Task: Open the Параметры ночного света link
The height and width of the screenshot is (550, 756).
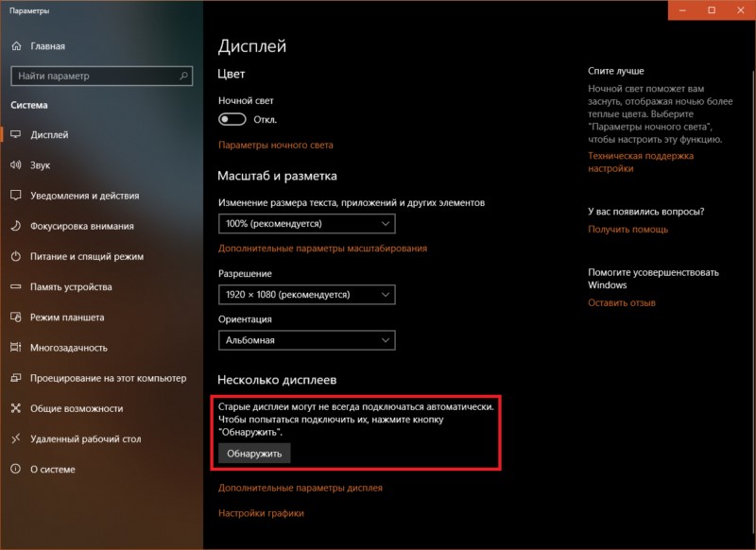Action: pyautogui.click(x=275, y=146)
